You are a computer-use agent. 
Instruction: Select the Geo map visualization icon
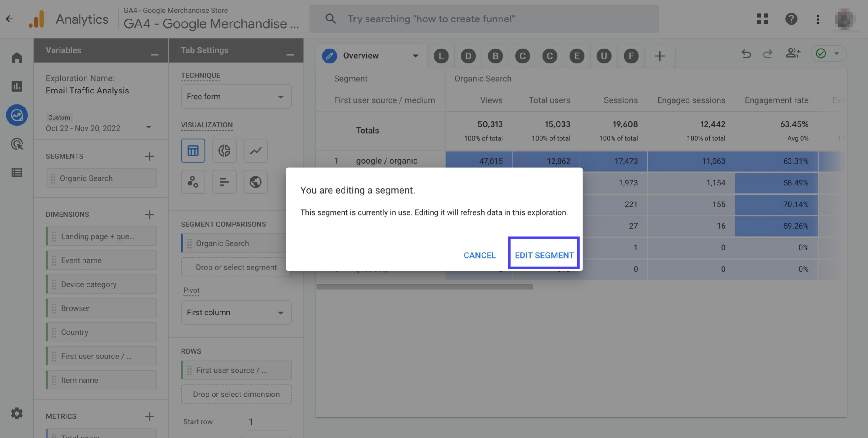click(x=255, y=182)
